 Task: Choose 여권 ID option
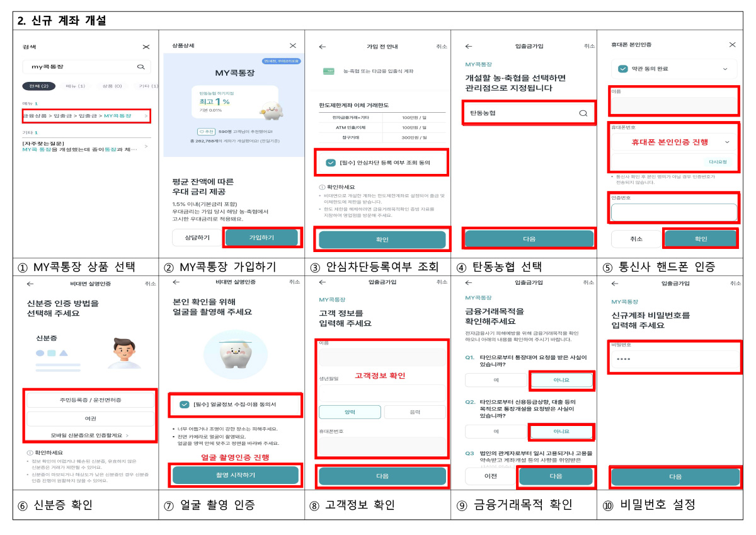90,418
